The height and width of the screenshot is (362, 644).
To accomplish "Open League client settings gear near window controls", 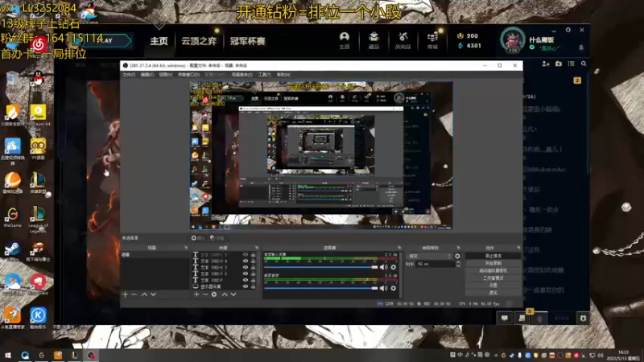I will (x=568, y=30).
